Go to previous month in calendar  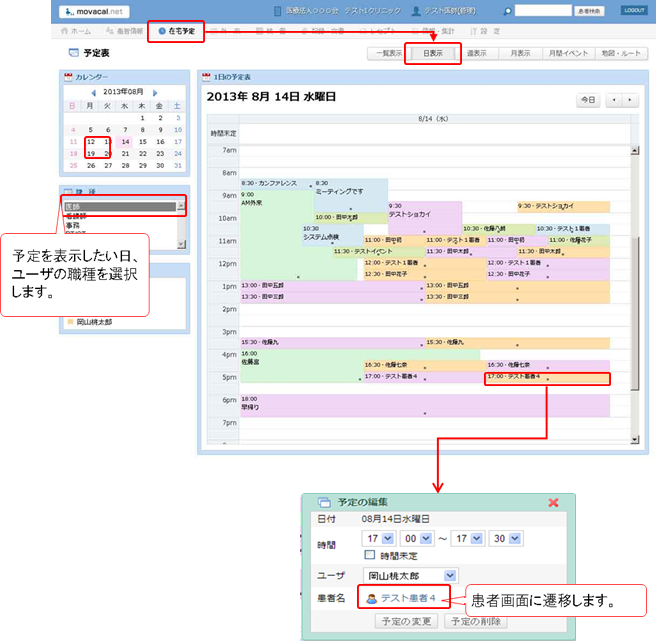(x=93, y=92)
